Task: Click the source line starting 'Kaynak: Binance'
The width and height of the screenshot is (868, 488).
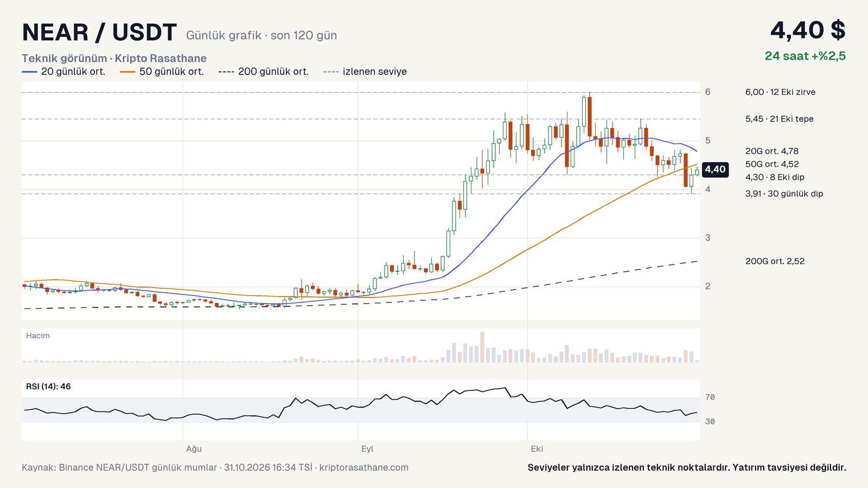Action: pos(215,467)
